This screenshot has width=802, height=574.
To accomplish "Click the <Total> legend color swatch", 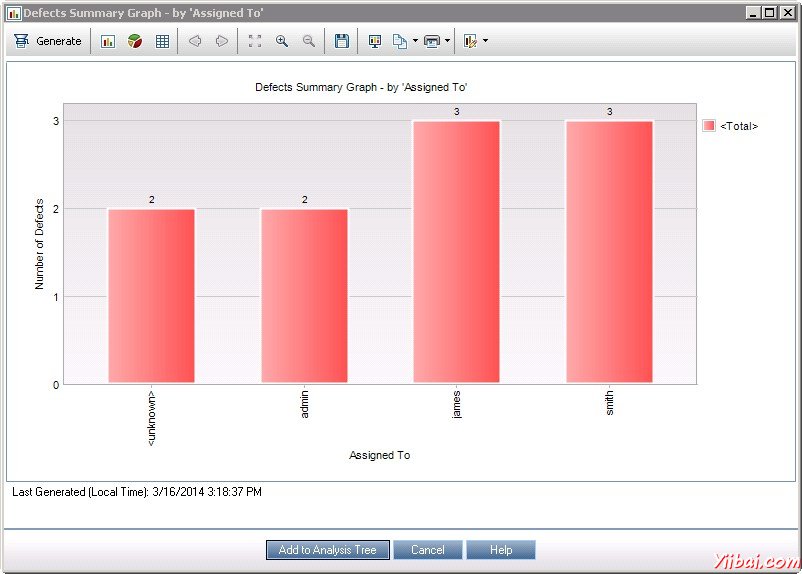I will click(x=709, y=126).
